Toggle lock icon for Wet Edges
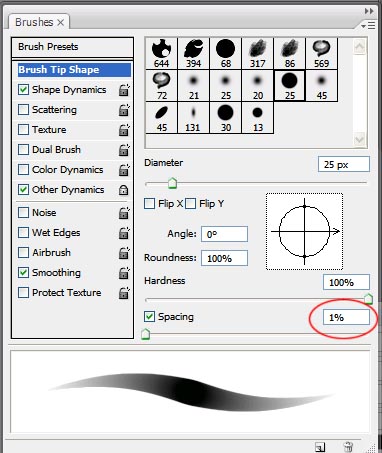The image size is (382, 453). (124, 233)
